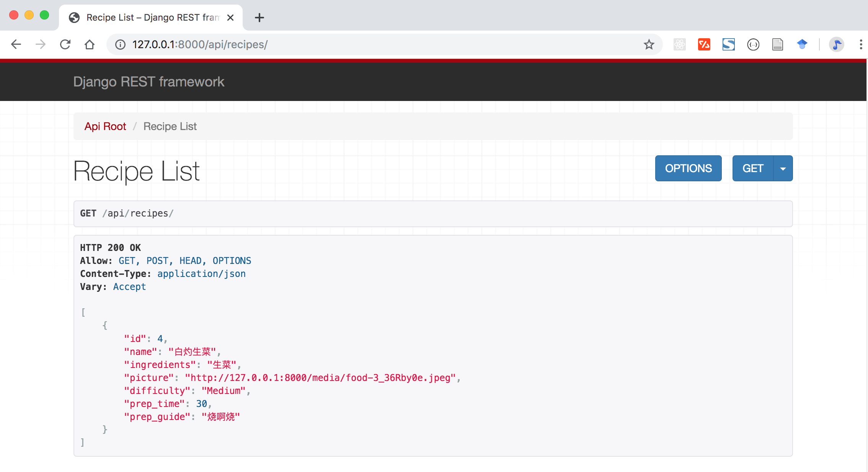Open the gray document extension icon
The image size is (868, 472).
[x=777, y=44]
